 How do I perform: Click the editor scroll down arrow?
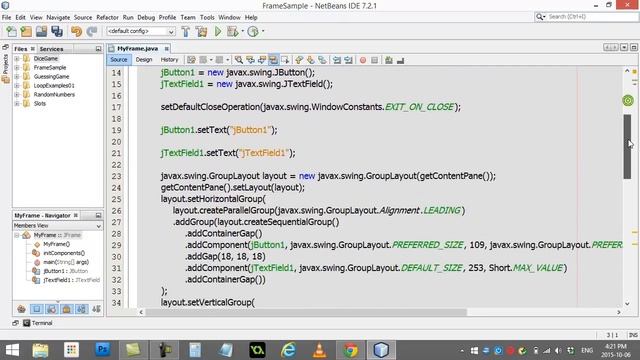[627, 303]
